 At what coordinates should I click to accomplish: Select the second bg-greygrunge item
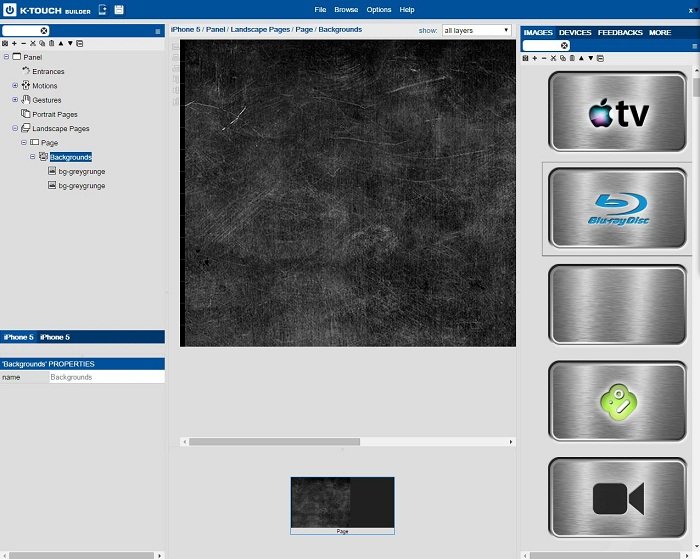pyautogui.click(x=82, y=186)
